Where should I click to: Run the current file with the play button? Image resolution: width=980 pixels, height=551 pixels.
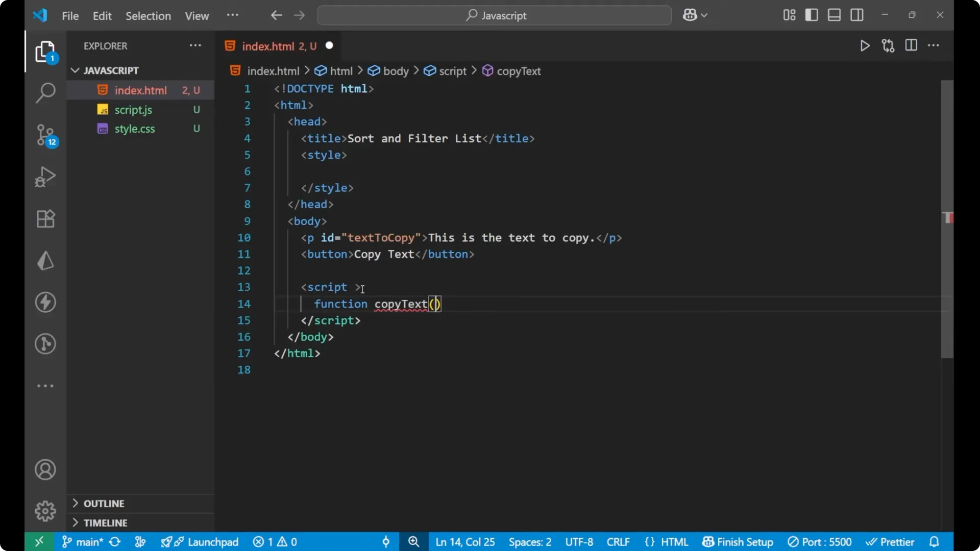[865, 45]
